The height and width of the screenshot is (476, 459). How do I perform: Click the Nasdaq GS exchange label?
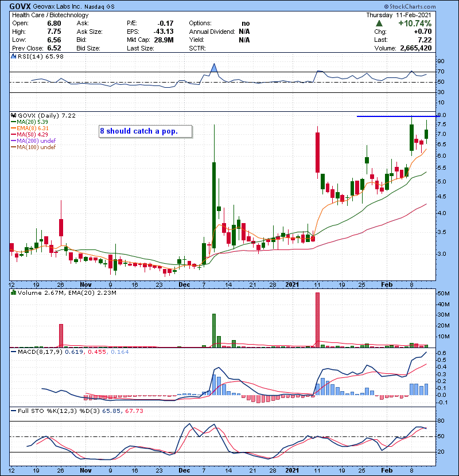point(99,7)
